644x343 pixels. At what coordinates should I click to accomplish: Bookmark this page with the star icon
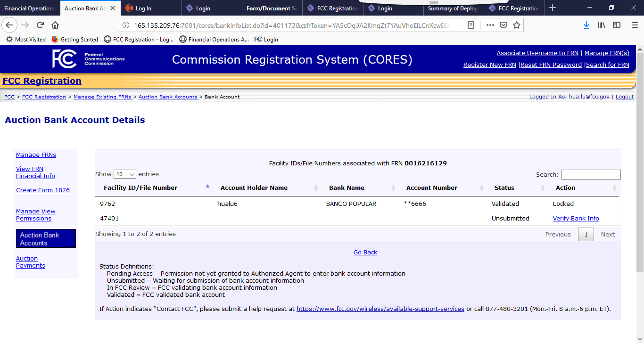[x=517, y=25]
